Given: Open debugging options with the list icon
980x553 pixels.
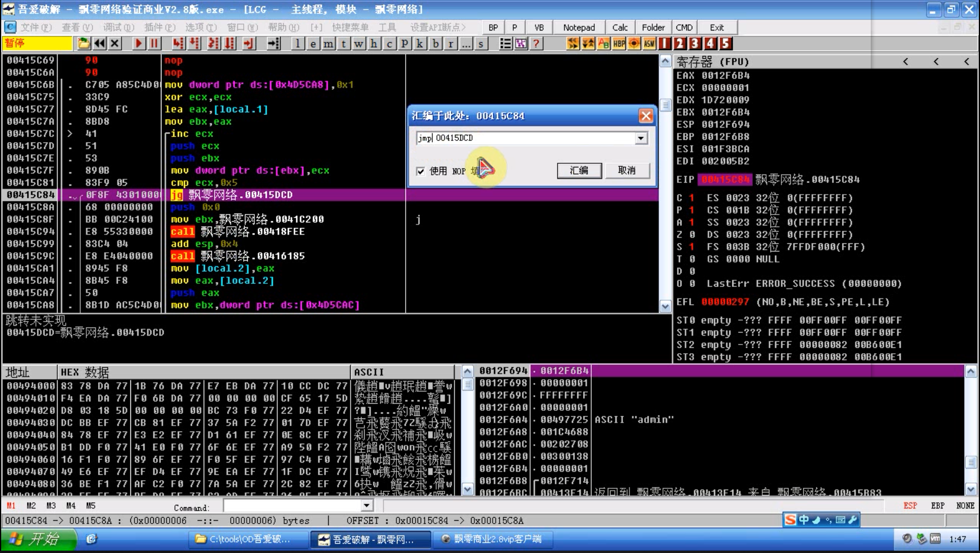Looking at the screenshot, I should tap(506, 43).
